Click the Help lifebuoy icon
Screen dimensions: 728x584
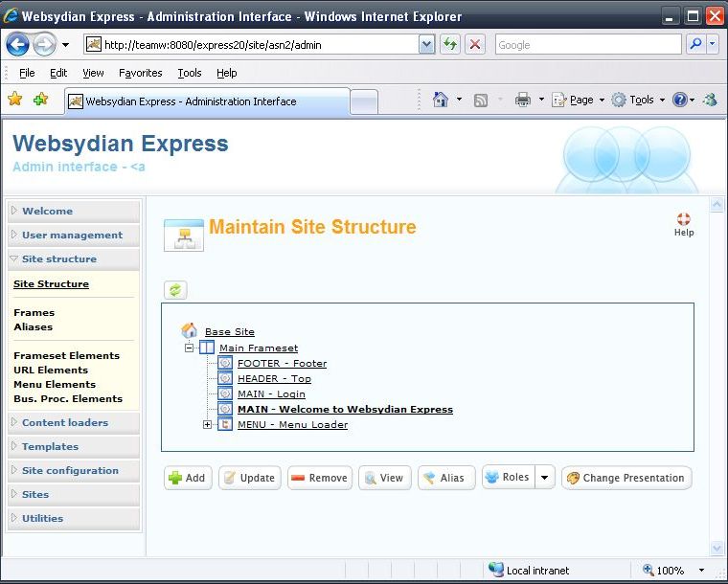tap(683, 219)
